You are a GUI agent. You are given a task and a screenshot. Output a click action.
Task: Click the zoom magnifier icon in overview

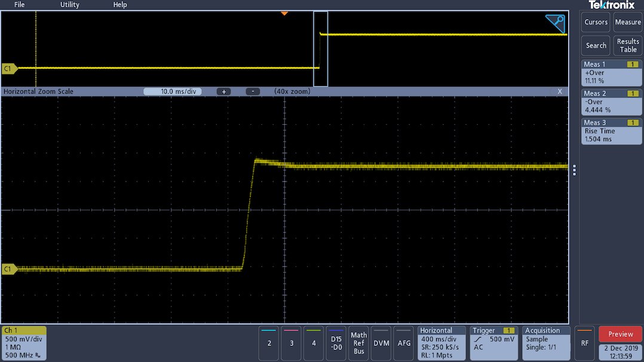click(x=555, y=23)
